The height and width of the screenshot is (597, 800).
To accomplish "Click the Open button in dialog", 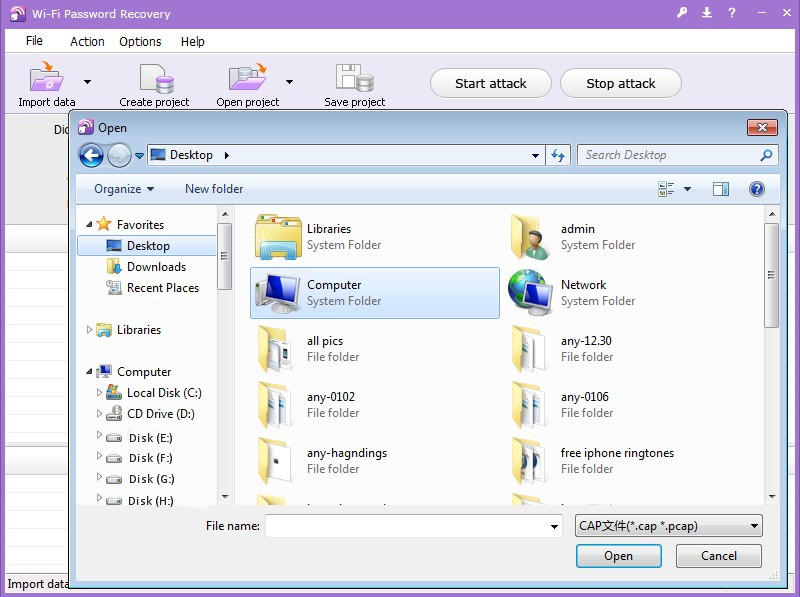I will point(618,556).
